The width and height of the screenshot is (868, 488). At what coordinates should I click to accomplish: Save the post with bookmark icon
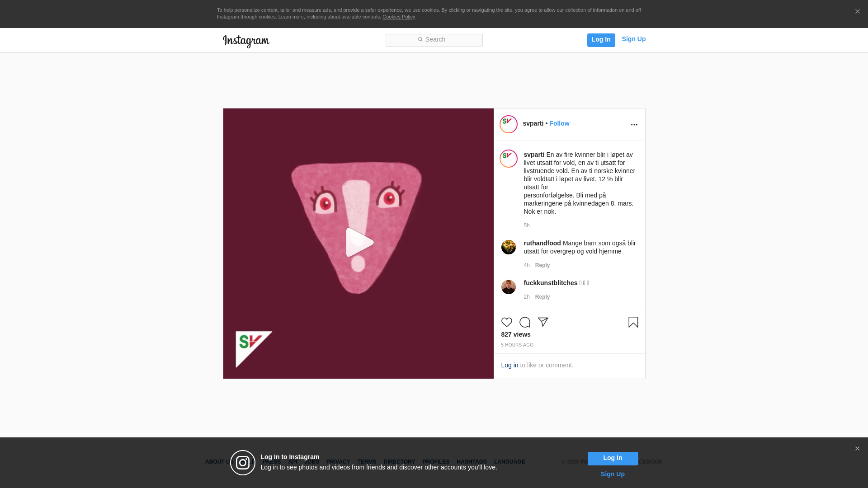(633, 322)
